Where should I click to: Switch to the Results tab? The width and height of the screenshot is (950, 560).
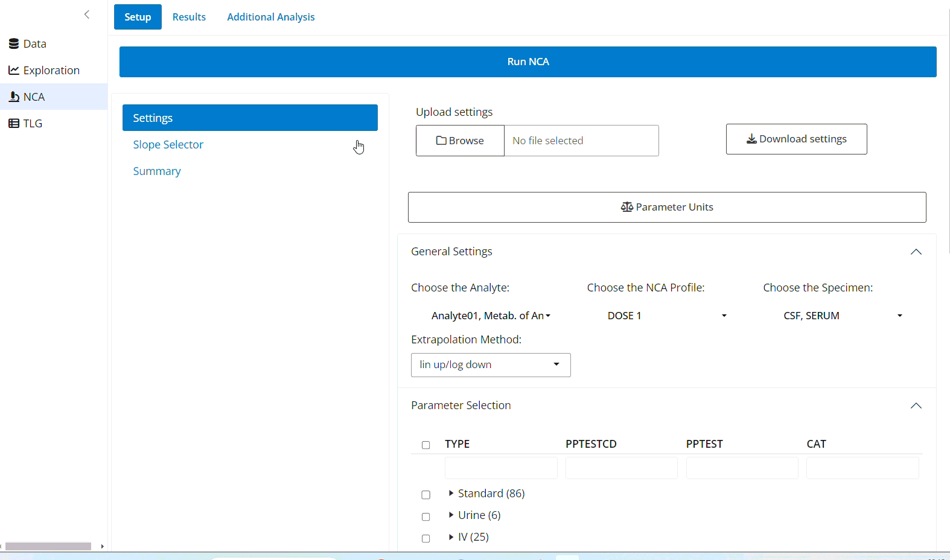(x=189, y=17)
